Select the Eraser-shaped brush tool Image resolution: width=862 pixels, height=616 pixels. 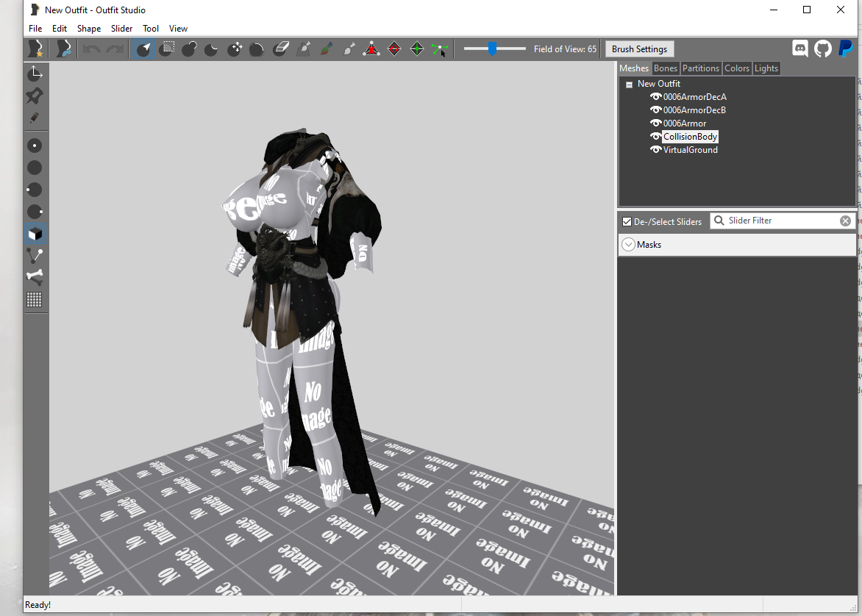(x=280, y=49)
